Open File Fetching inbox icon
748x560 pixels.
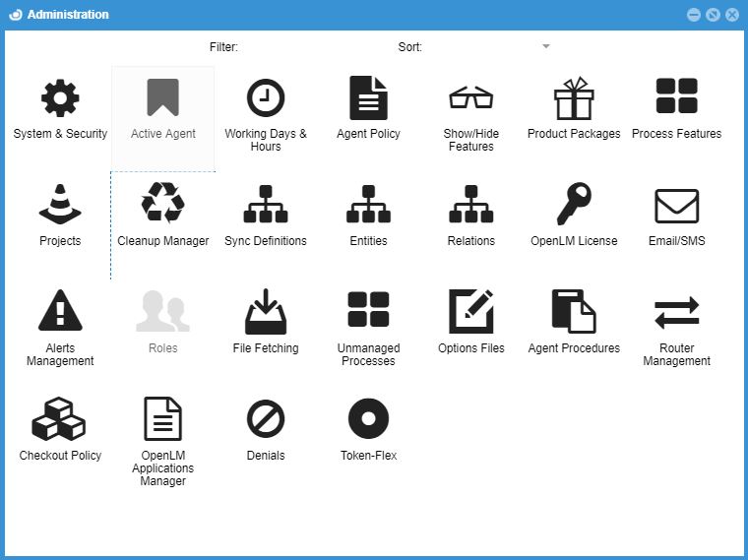(x=266, y=312)
